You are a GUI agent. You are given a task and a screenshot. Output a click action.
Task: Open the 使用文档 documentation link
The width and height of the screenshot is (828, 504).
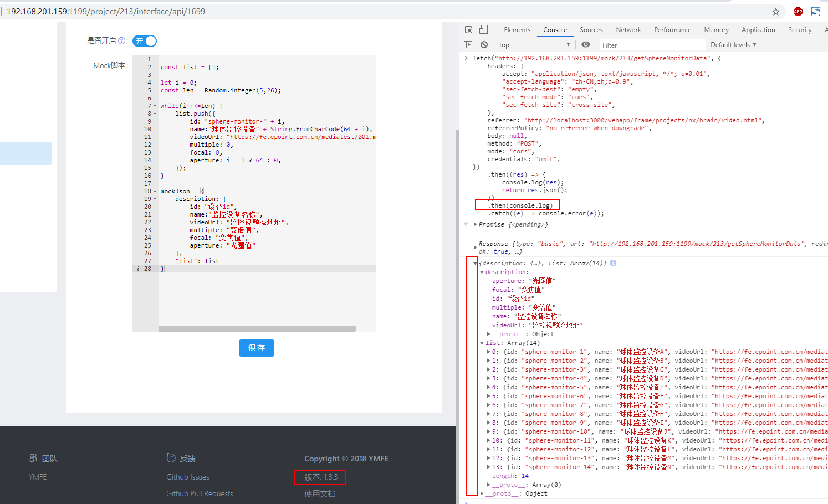click(320, 493)
